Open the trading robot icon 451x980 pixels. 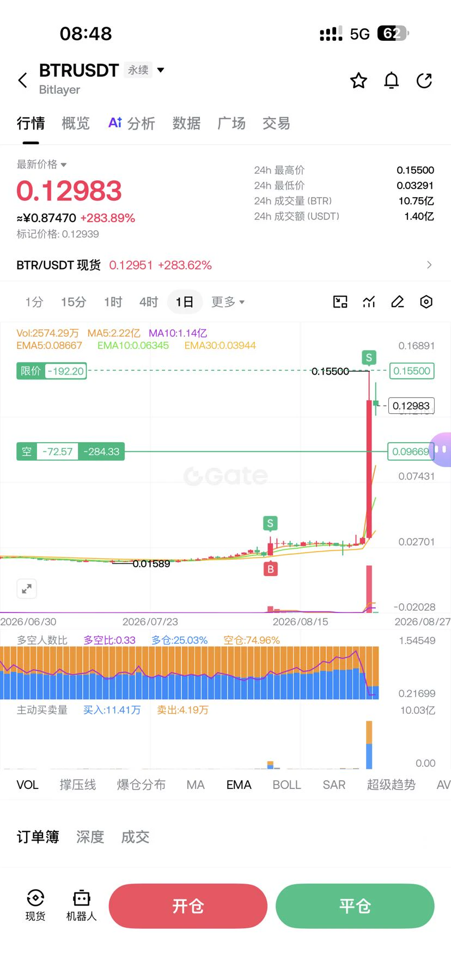click(82, 905)
